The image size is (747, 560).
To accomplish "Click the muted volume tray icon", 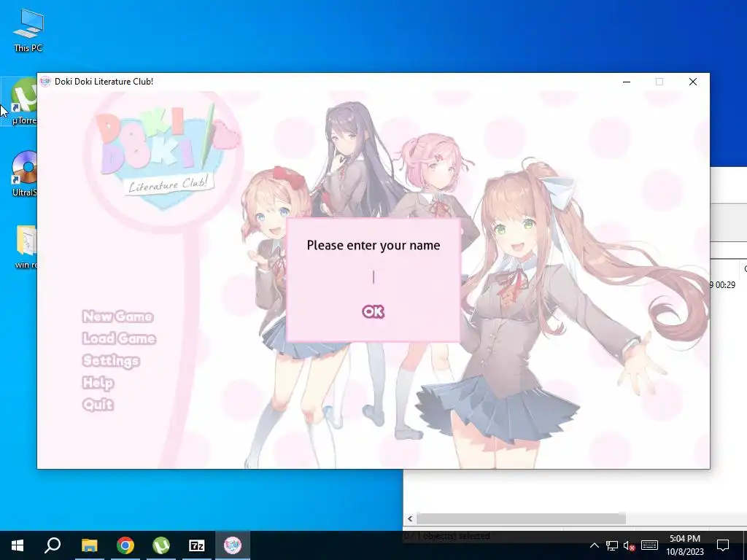I will point(629,545).
